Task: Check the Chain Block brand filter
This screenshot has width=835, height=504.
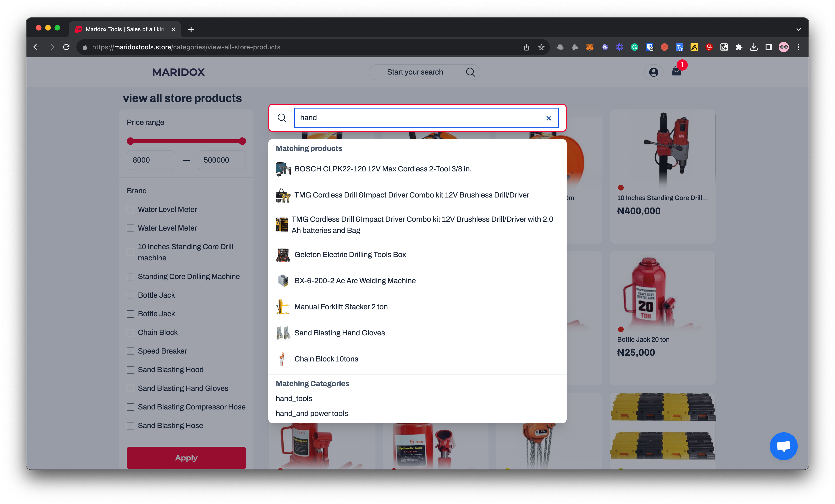Action: click(130, 333)
